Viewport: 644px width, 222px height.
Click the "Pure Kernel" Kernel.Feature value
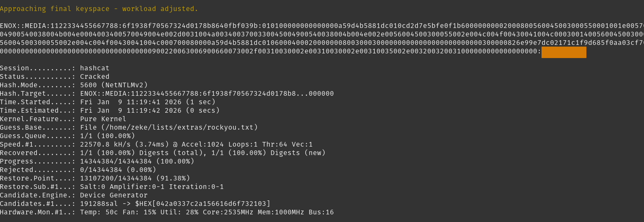click(x=103, y=119)
